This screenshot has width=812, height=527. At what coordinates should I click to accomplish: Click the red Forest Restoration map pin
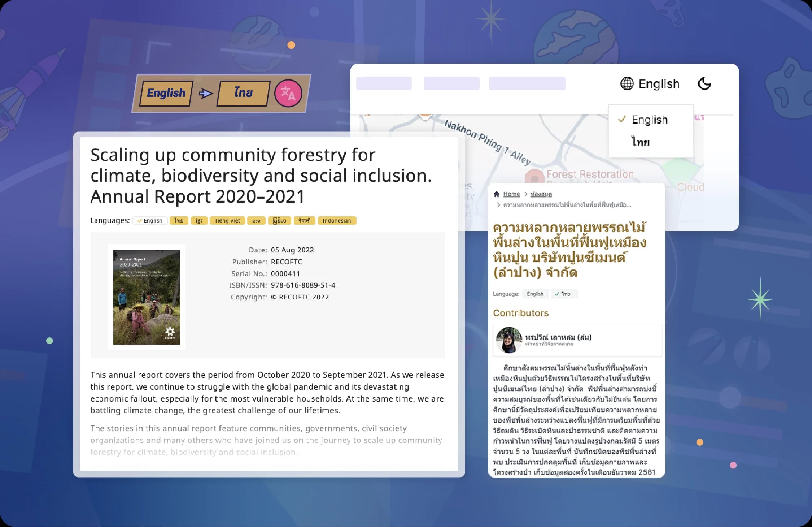(534, 178)
